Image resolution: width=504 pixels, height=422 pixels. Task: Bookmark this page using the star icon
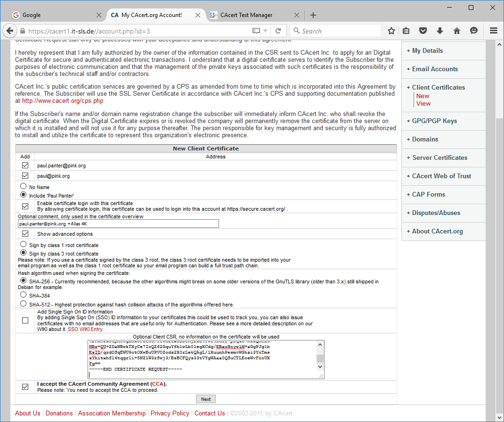pos(391,31)
